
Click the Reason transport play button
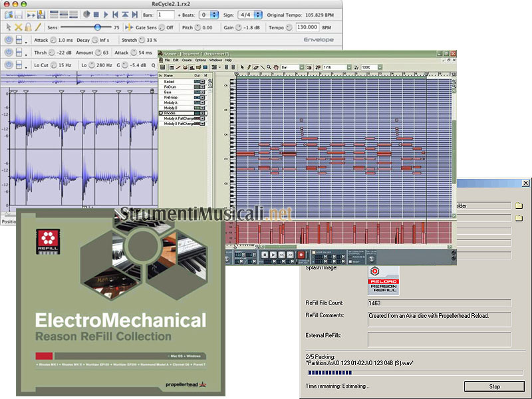[273, 254]
